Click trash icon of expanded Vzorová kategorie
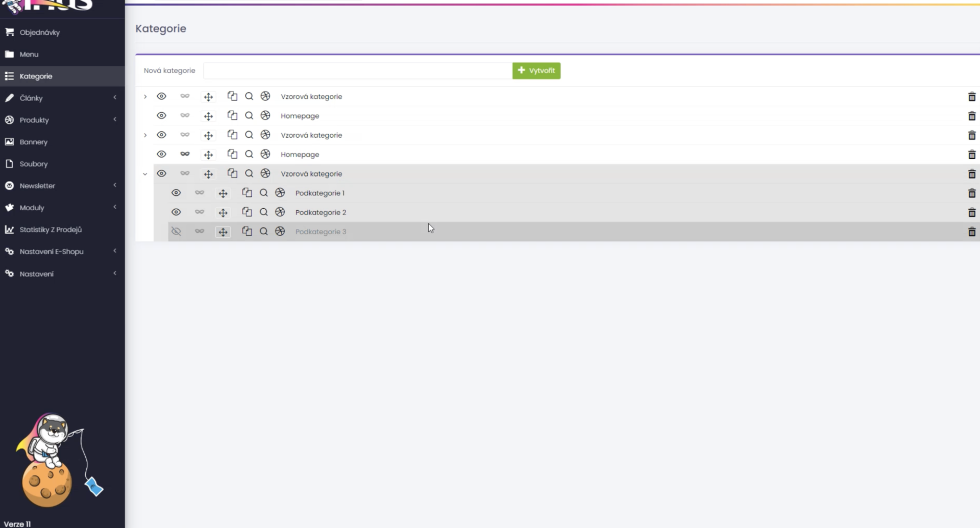Screen dimensions: 980x528 [x=971, y=173]
